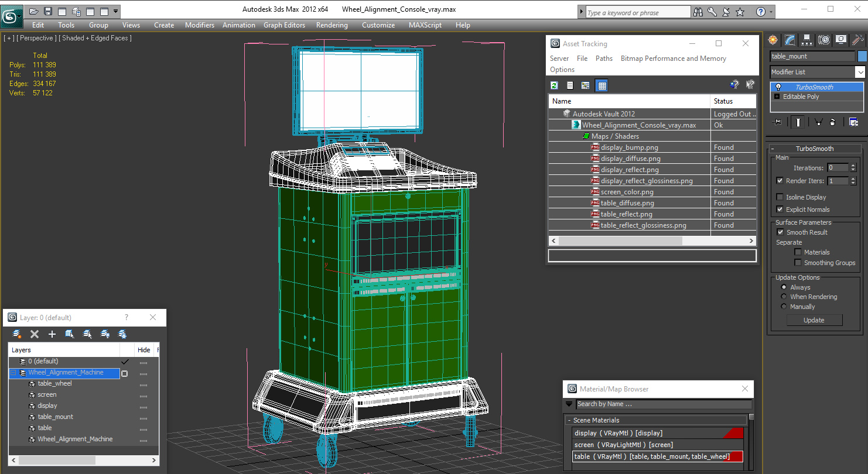The width and height of the screenshot is (868, 474).
Task: Enable Separate by Materials checkbox
Action: [x=798, y=252]
